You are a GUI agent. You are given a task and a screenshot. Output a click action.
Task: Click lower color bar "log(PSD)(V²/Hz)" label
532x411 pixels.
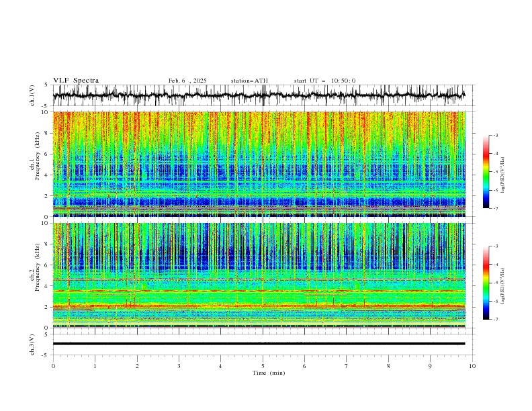[x=503, y=285]
